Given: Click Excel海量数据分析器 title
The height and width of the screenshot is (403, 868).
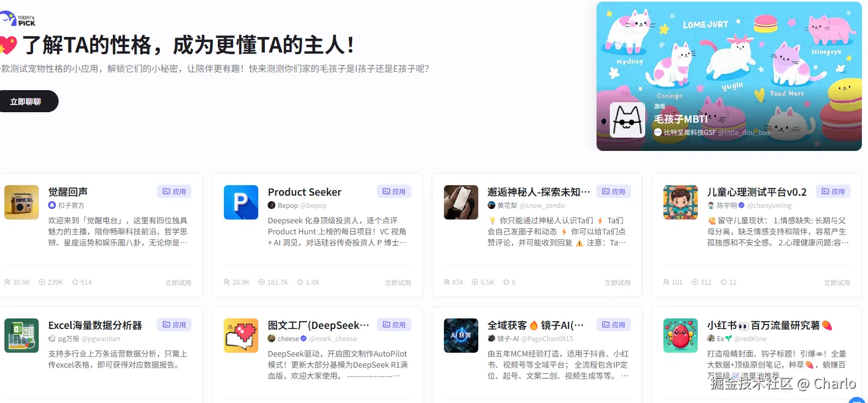Looking at the screenshot, I should [95, 325].
